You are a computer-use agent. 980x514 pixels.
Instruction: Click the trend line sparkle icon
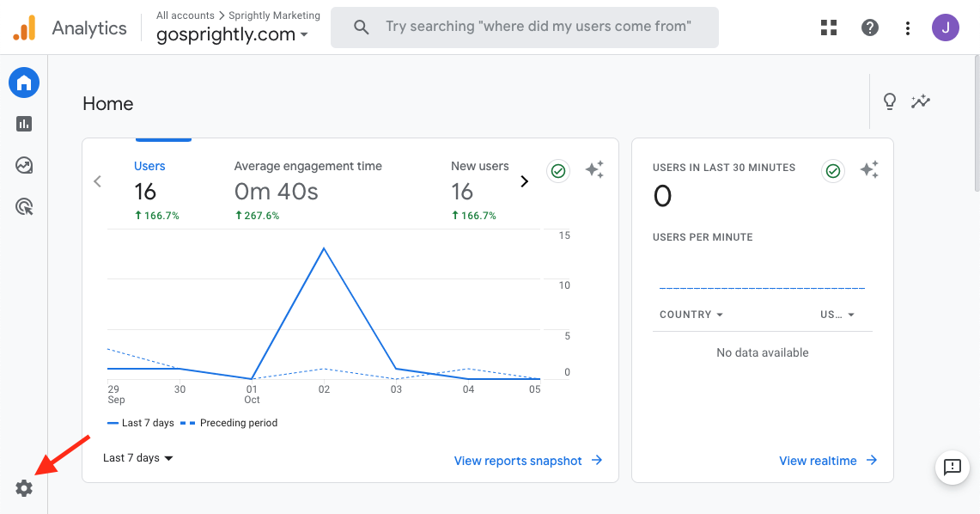pyautogui.click(x=921, y=101)
